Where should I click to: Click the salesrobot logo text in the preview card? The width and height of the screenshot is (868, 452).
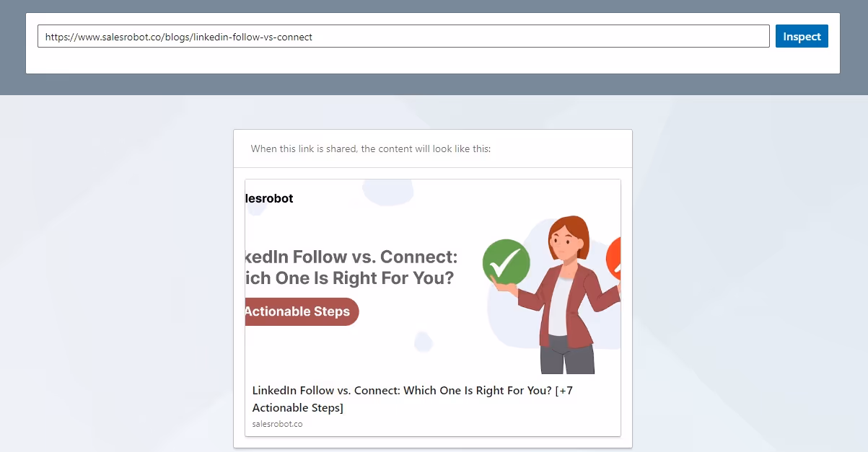click(x=268, y=198)
